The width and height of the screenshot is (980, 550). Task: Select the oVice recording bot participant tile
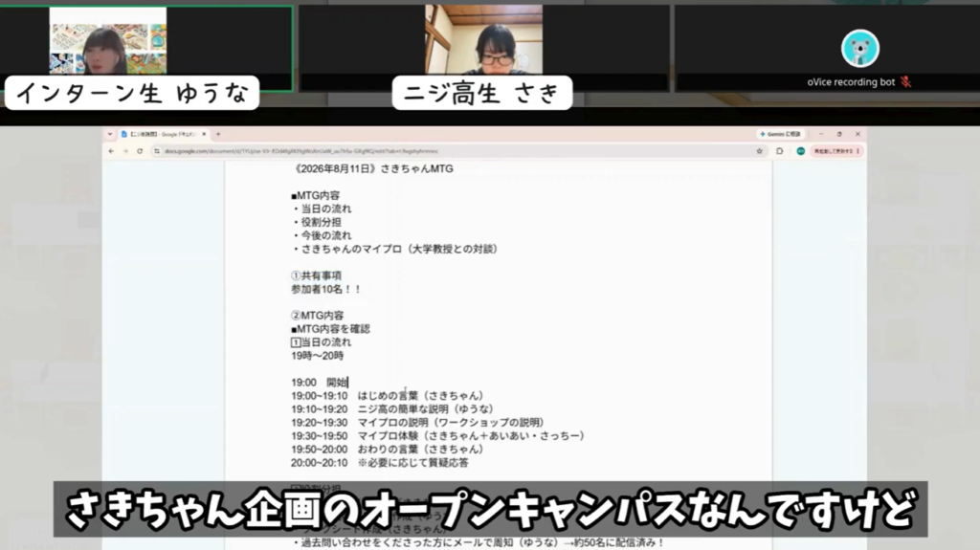click(x=827, y=48)
